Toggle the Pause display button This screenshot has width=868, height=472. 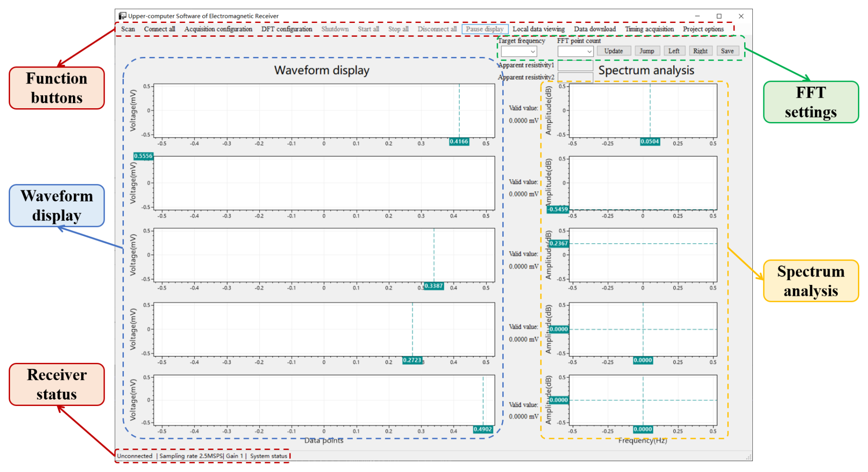click(484, 29)
